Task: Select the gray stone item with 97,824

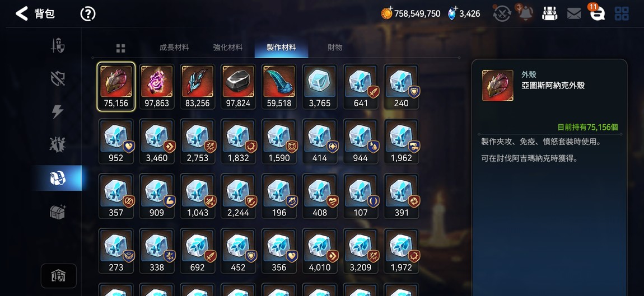Action: pyautogui.click(x=238, y=87)
